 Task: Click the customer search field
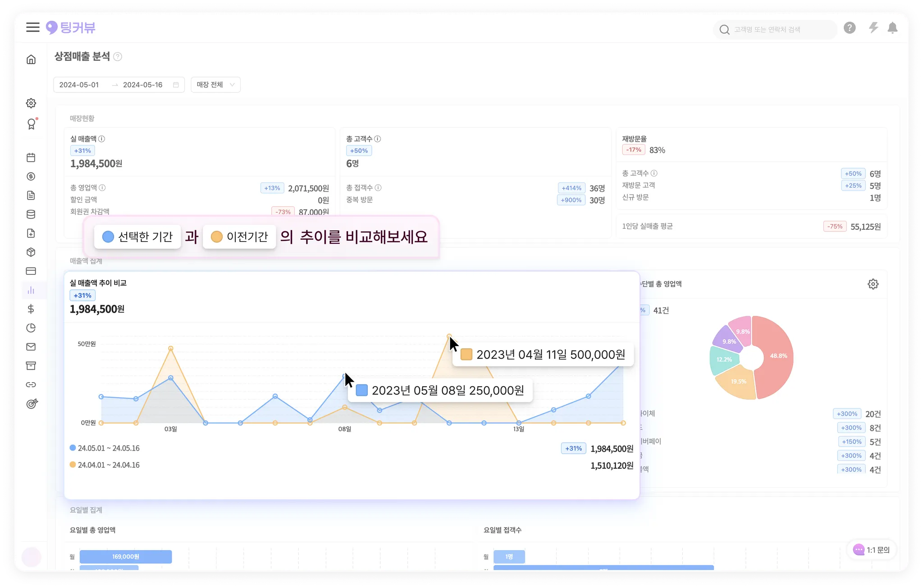click(774, 29)
